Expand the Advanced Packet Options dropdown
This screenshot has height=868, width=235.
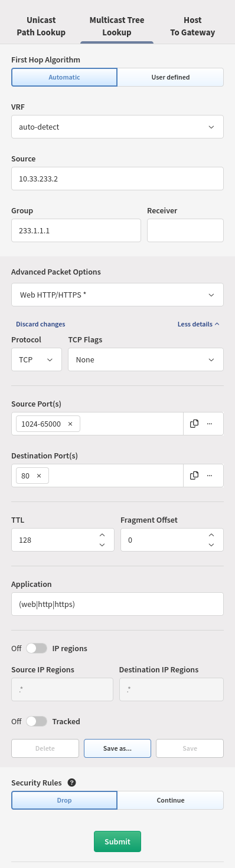pyautogui.click(x=117, y=295)
